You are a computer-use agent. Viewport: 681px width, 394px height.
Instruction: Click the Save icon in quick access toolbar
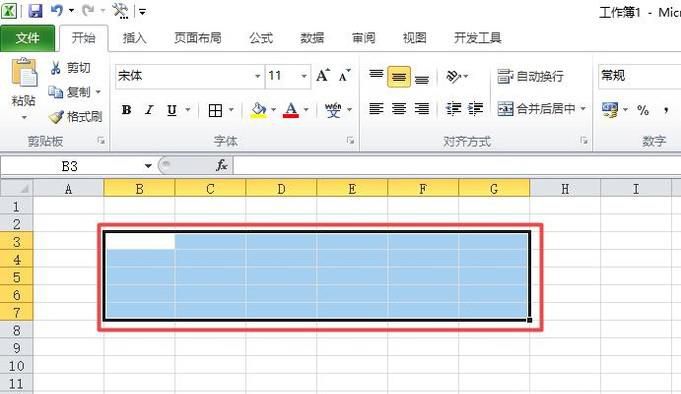click(x=35, y=10)
